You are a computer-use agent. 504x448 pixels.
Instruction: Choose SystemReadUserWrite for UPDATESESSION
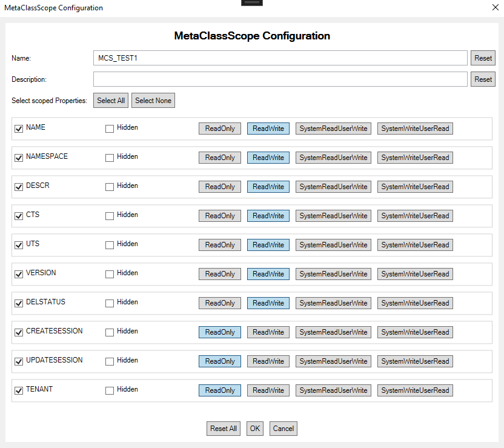coord(333,361)
